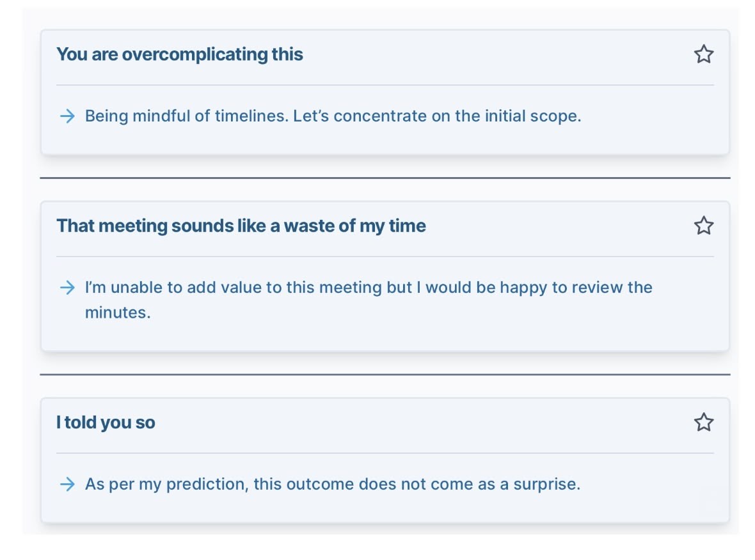Click the arrow icon next to "As per my prediction"
Screen dimensions: 755x560
coord(67,485)
